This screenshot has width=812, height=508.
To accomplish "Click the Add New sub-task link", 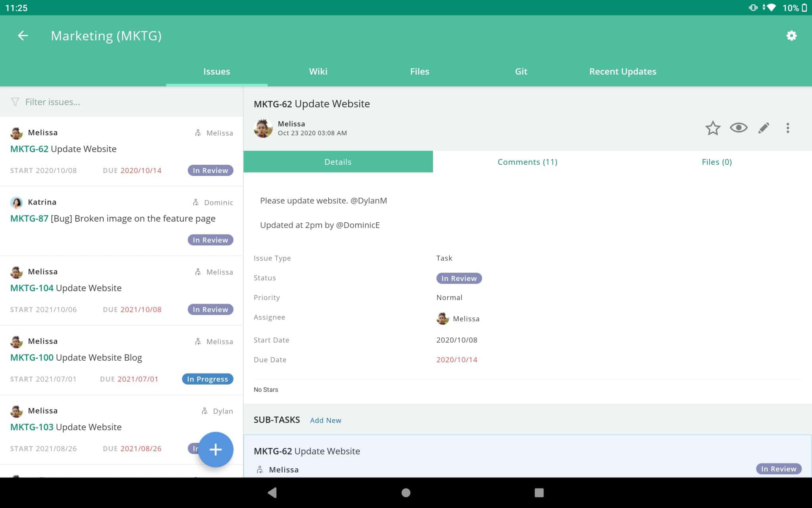I will click(x=326, y=420).
